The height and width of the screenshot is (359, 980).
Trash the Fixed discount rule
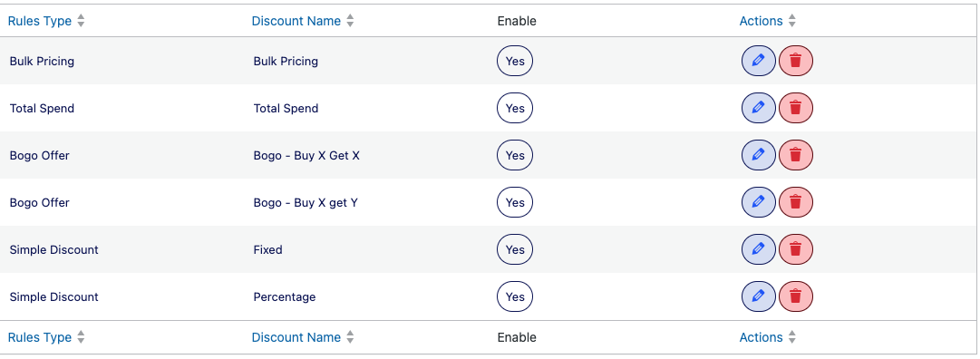796,249
